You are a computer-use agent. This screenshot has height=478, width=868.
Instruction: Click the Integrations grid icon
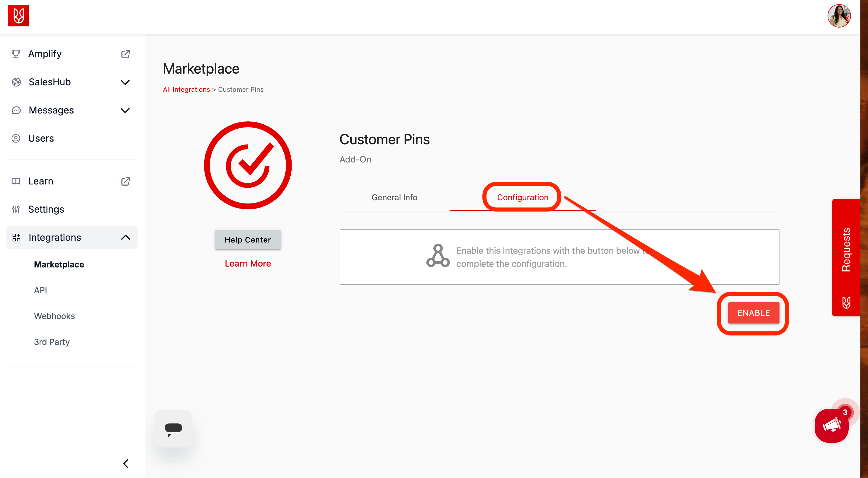[x=16, y=237]
